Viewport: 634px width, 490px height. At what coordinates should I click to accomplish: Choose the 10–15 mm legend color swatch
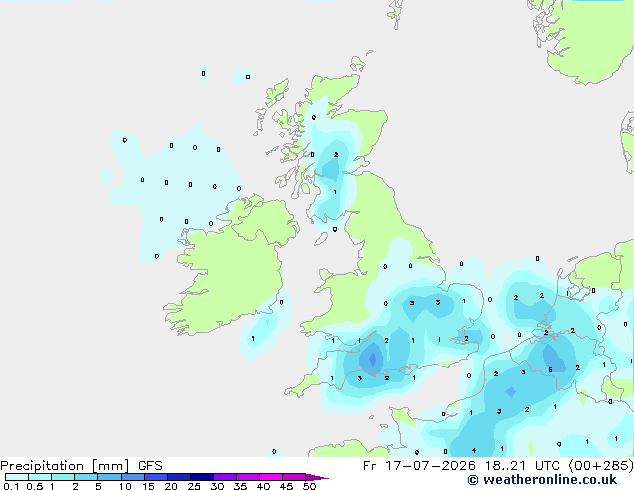[x=133, y=477]
